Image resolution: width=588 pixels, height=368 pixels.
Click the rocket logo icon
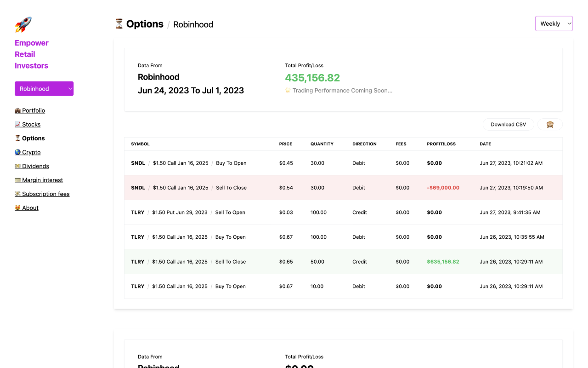(x=24, y=24)
